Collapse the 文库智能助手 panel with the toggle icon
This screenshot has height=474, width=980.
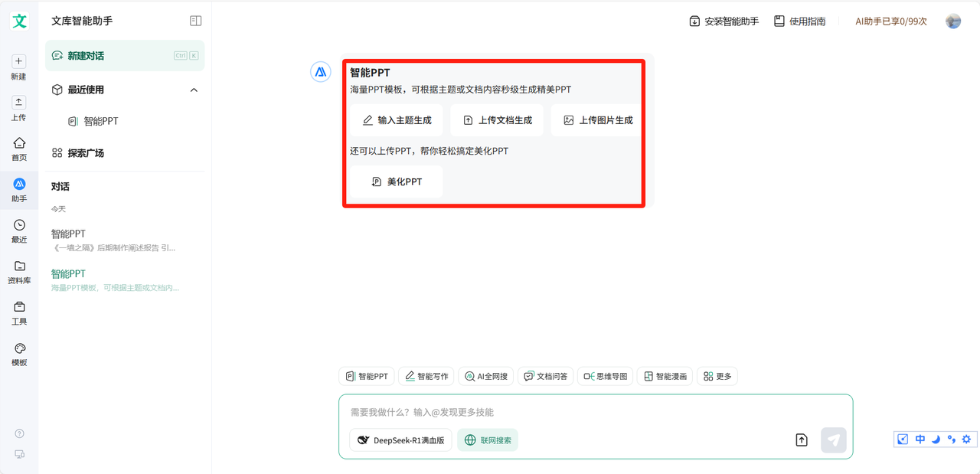[x=195, y=21]
